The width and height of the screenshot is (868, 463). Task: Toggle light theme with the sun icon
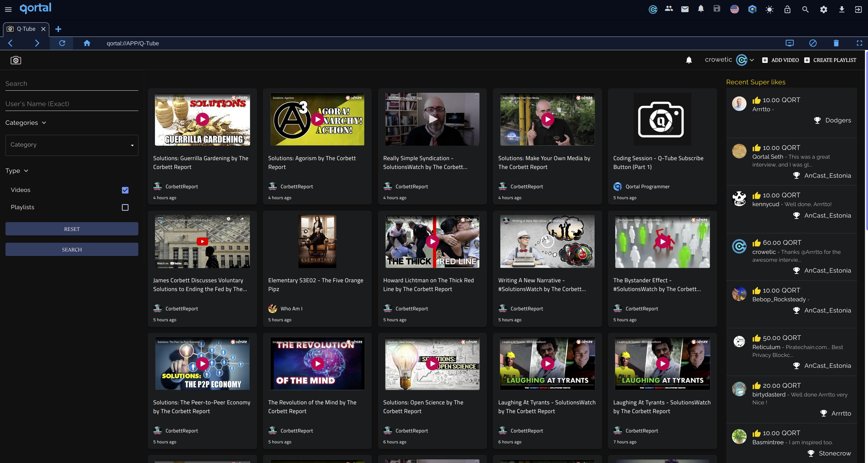coord(769,9)
